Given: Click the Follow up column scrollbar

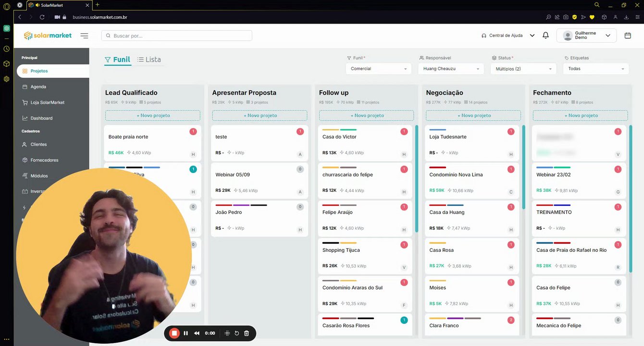Looking at the screenshot, I should point(416,179).
